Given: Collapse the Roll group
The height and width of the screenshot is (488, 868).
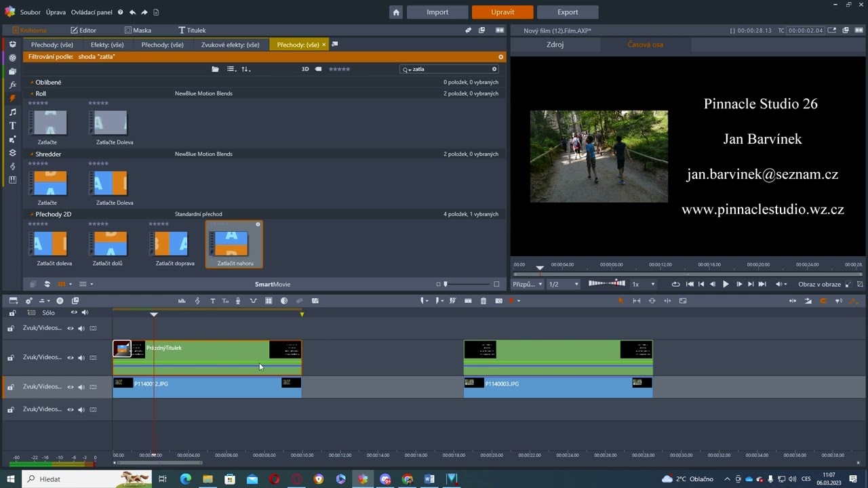Looking at the screenshot, I should point(31,94).
